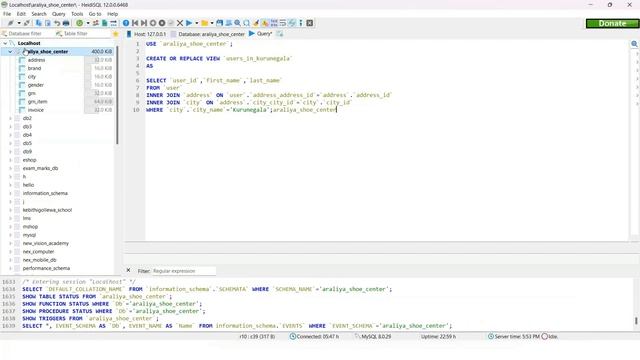Click the Connected duration status entry
640x360 pixels.
[x=314, y=337]
